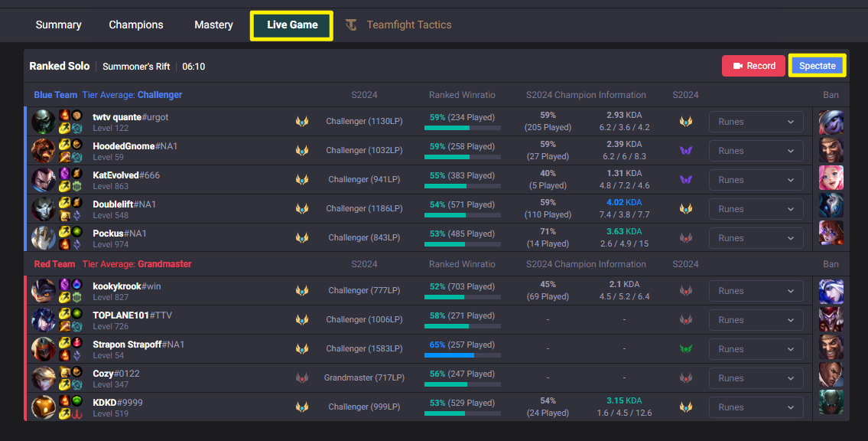This screenshot has height=441, width=868.
Task: Click the Seraphine ban icon in KatEvolved's row
Action: pos(832,178)
